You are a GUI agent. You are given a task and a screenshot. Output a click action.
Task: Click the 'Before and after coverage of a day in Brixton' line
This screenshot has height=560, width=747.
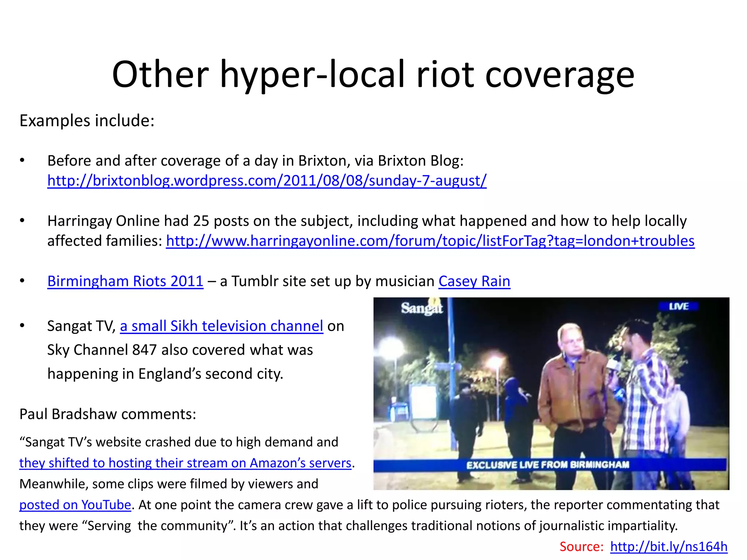(x=255, y=161)
